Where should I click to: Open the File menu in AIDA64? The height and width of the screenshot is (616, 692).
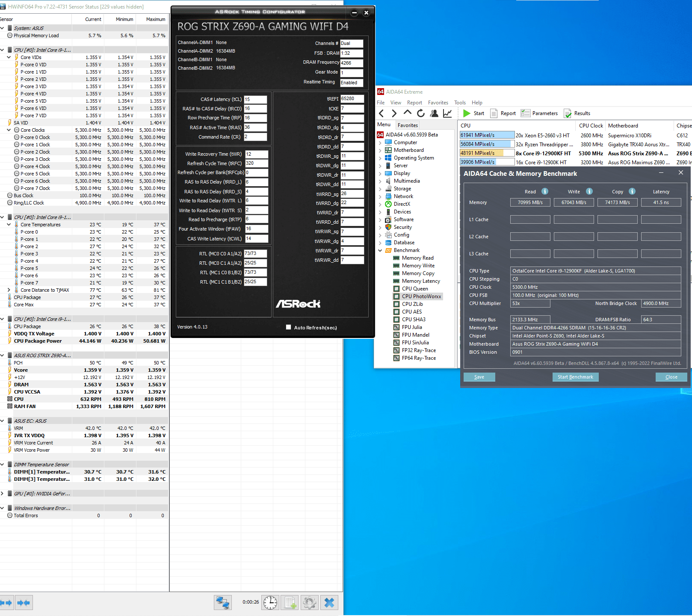(x=381, y=103)
